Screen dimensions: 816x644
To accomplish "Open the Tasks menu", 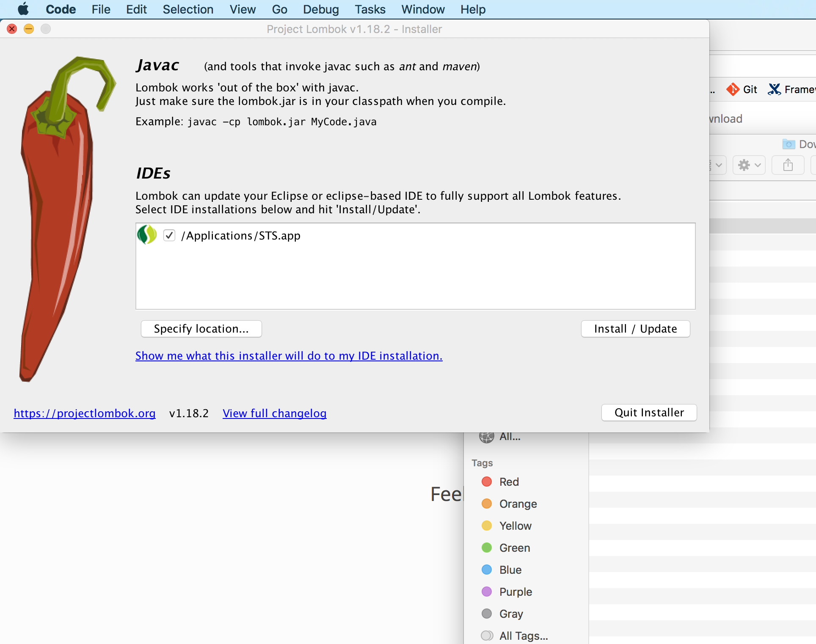I will 369,9.
